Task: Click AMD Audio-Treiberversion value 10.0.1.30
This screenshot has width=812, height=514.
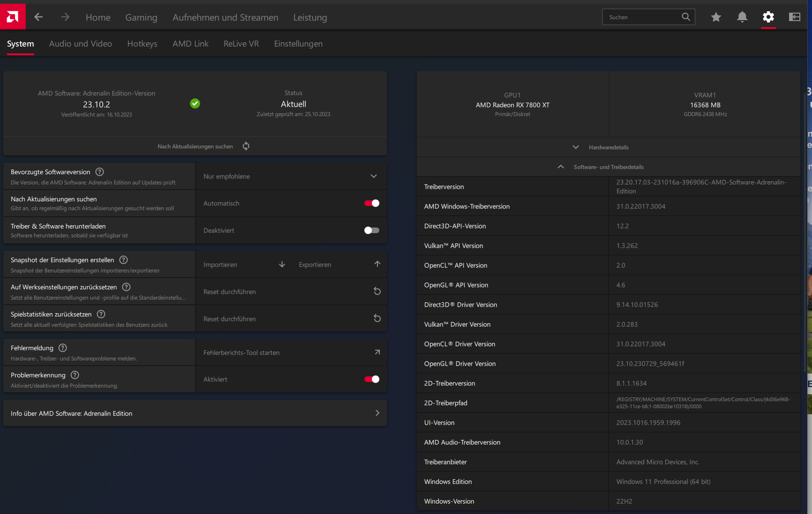Action: point(630,442)
